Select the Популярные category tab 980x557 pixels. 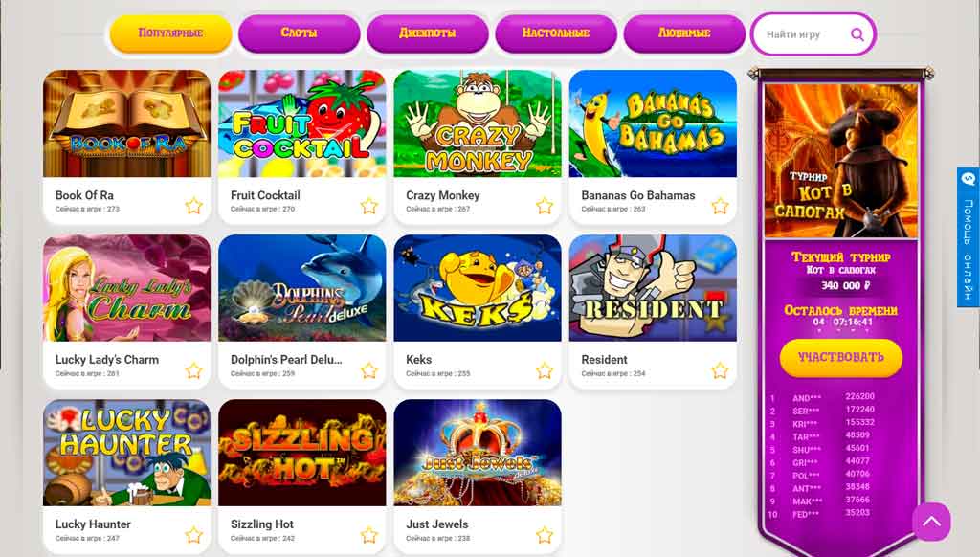[x=170, y=33]
